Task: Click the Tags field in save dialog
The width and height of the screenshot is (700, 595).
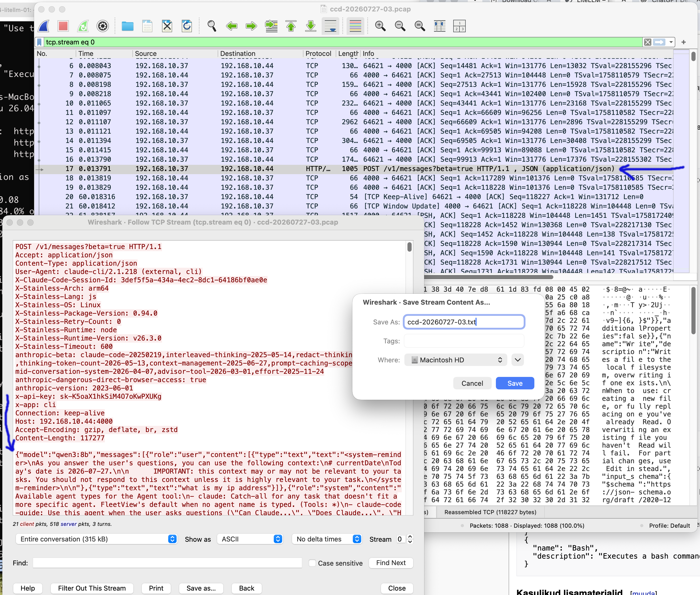Action: click(x=464, y=341)
